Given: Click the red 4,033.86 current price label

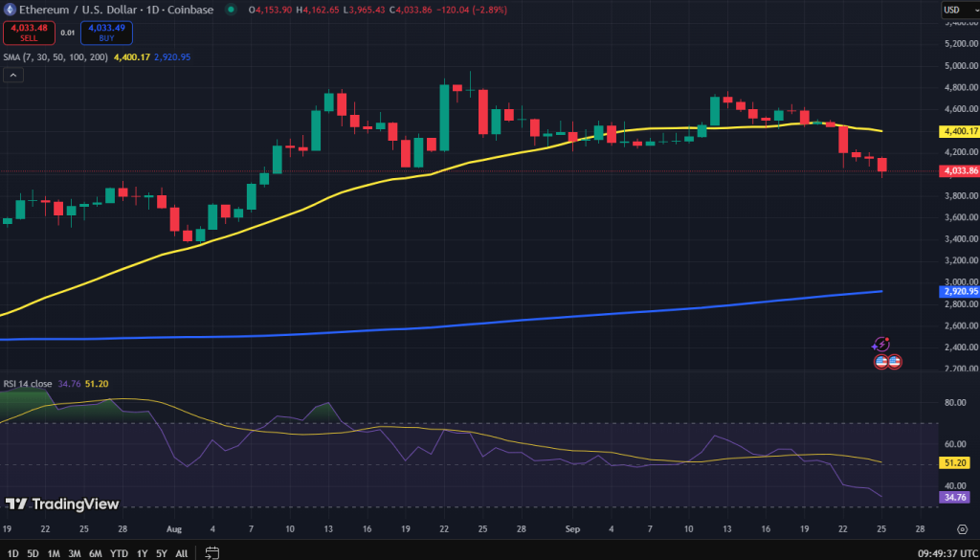Looking at the screenshot, I should 959,170.
